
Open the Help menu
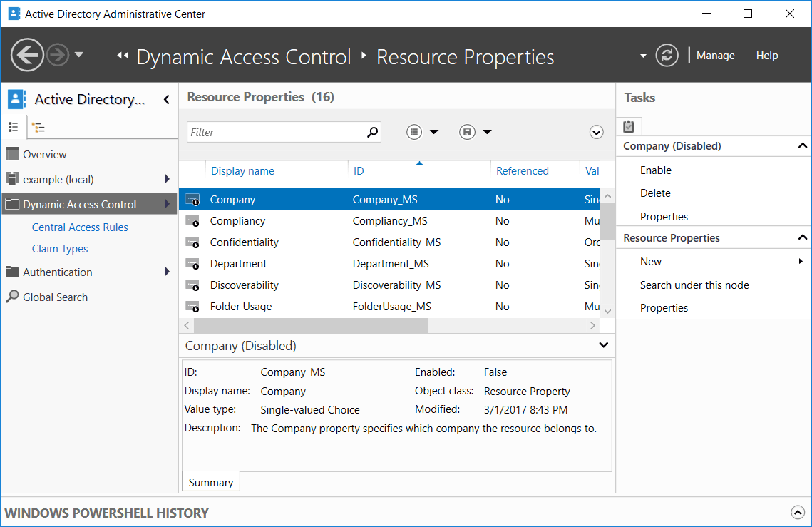(766, 56)
